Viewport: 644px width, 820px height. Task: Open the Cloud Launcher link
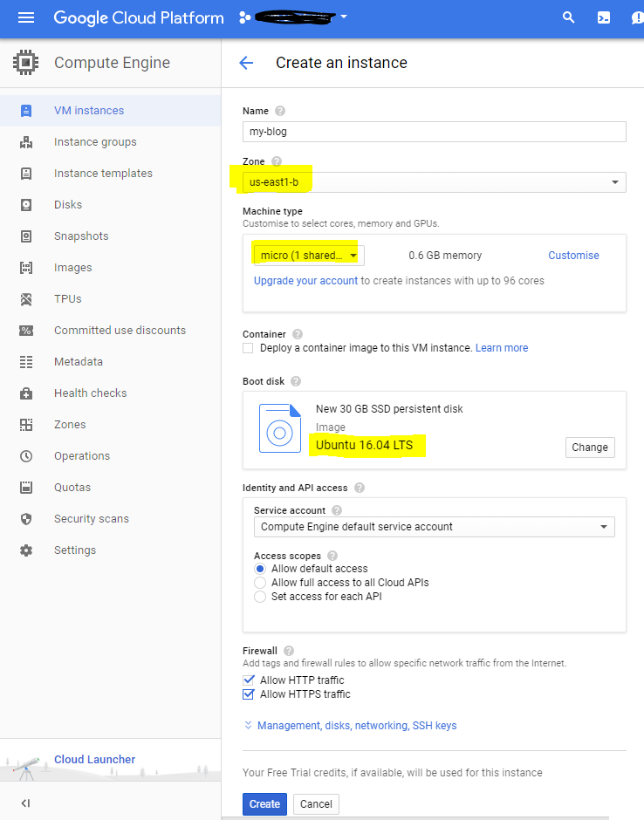pos(95,759)
